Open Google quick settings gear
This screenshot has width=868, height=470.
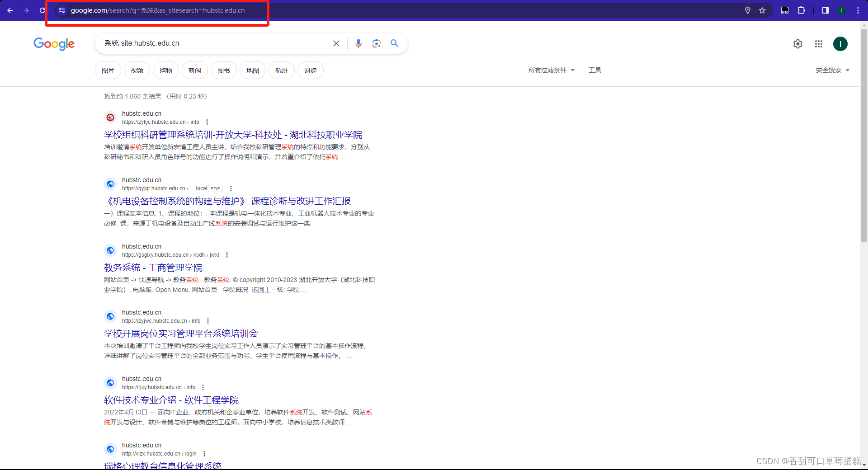(x=798, y=44)
